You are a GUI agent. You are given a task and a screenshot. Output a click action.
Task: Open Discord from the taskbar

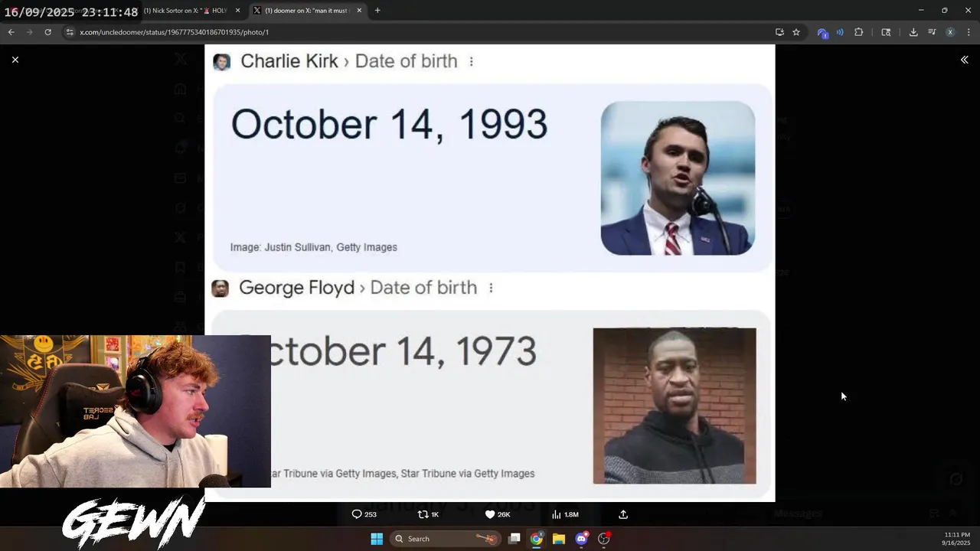[x=581, y=539]
